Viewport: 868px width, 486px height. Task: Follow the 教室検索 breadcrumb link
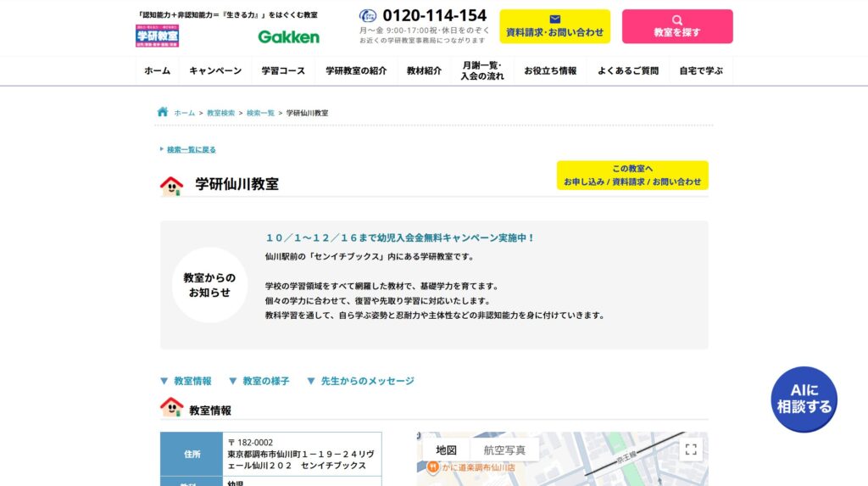221,113
